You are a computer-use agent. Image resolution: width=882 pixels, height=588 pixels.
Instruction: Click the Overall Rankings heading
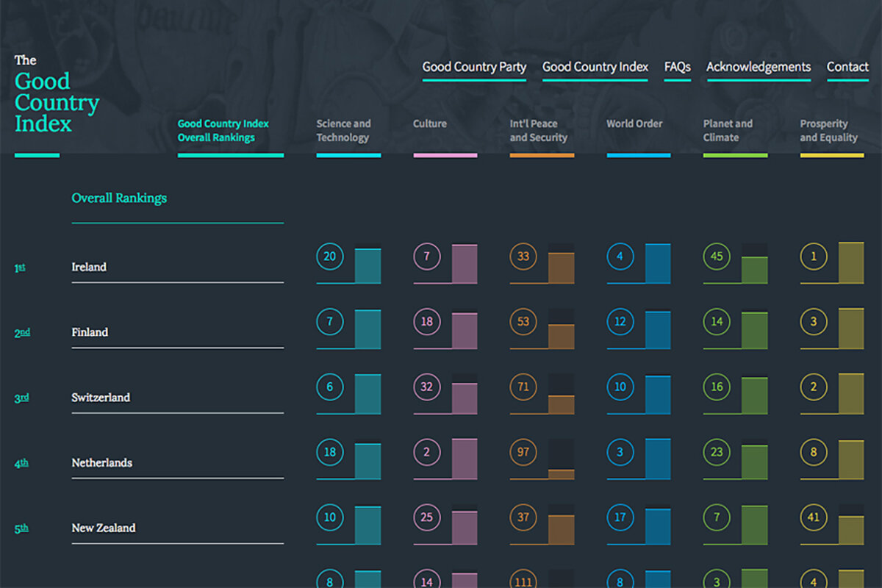(x=119, y=198)
